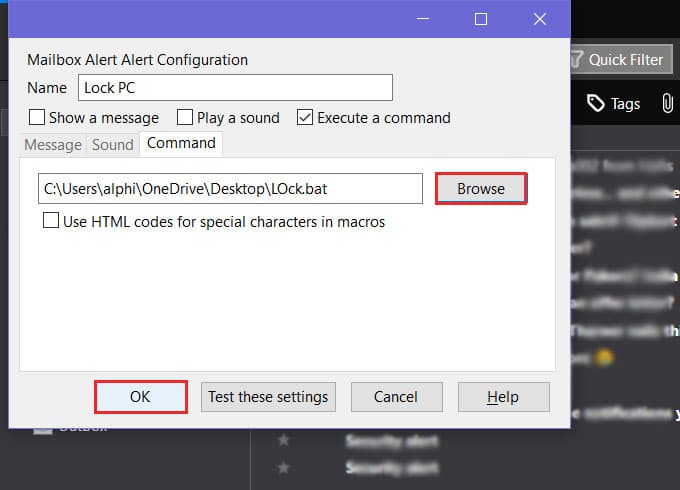Click the attachment paperclip icon in Thunderbird

[x=667, y=104]
